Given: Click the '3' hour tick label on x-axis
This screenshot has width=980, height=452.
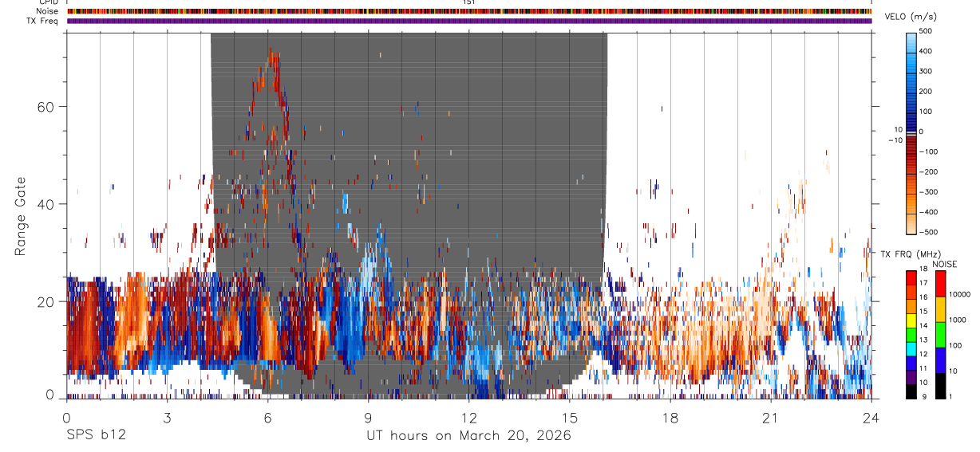Looking at the screenshot, I should 167,418.
